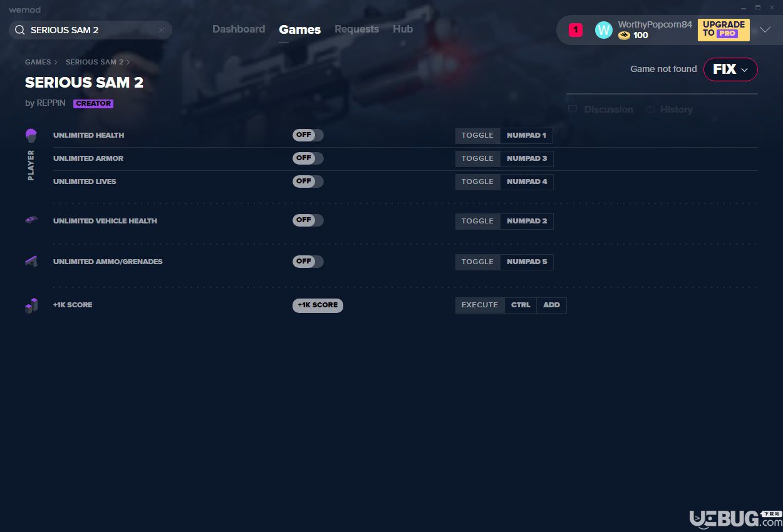
Task: Enable the Unlimited Lives switch
Action: point(308,182)
